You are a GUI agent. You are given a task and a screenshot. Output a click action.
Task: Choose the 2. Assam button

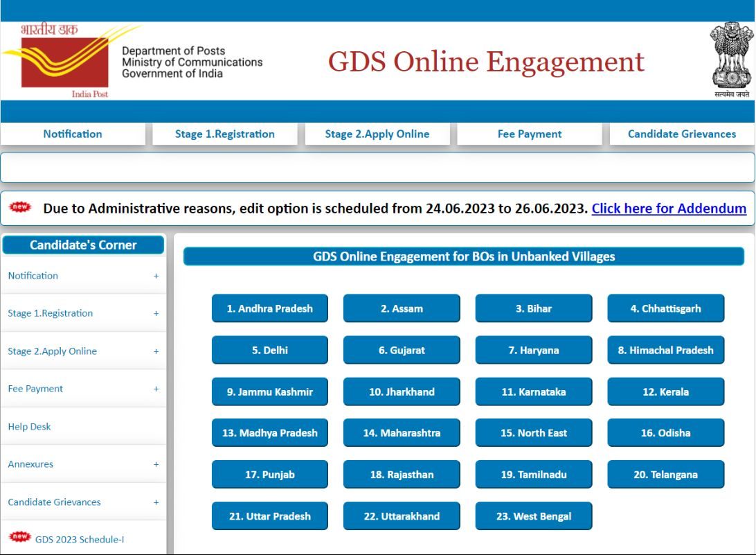click(x=402, y=308)
